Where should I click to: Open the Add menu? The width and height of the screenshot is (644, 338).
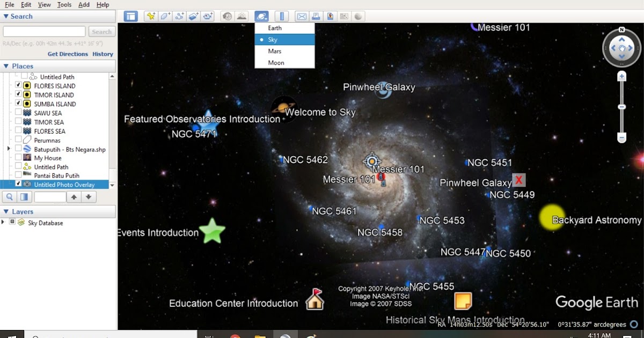point(83,4)
